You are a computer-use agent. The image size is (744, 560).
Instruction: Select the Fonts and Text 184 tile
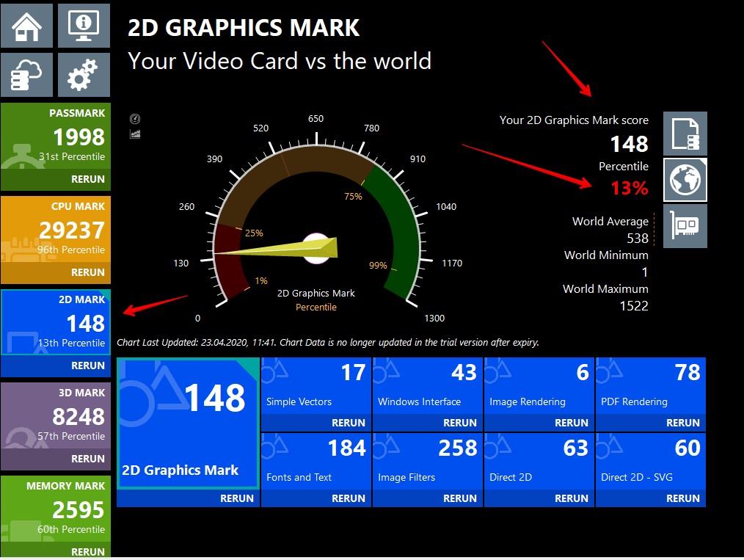[316, 462]
